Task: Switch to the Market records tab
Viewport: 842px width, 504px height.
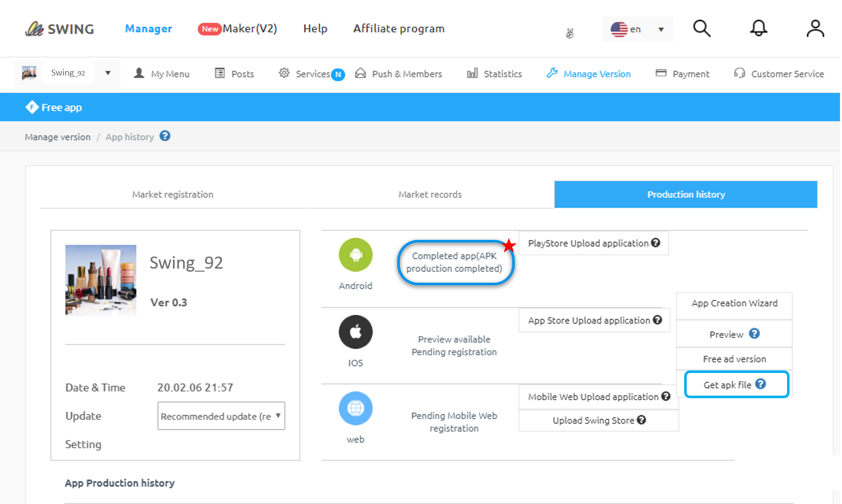Action: 430,195
